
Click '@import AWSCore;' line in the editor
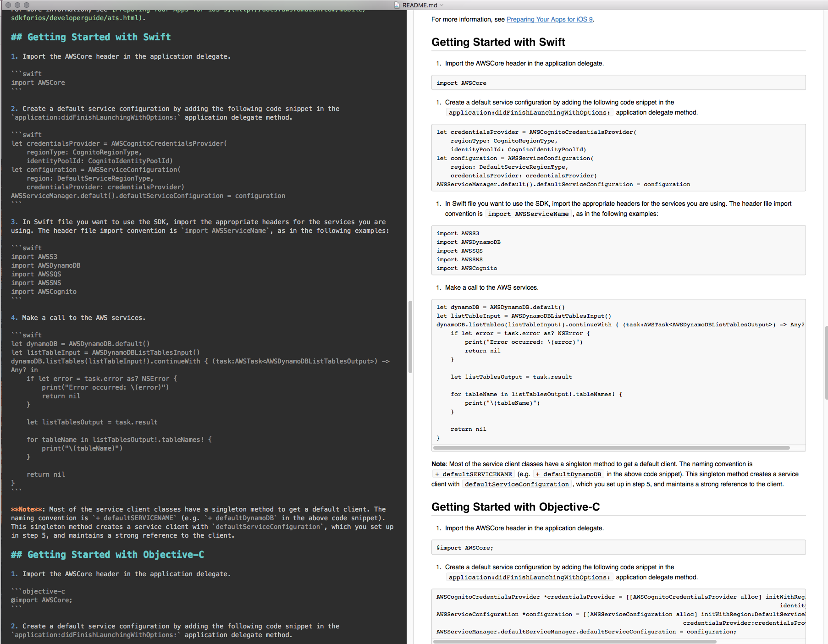point(42,600)
